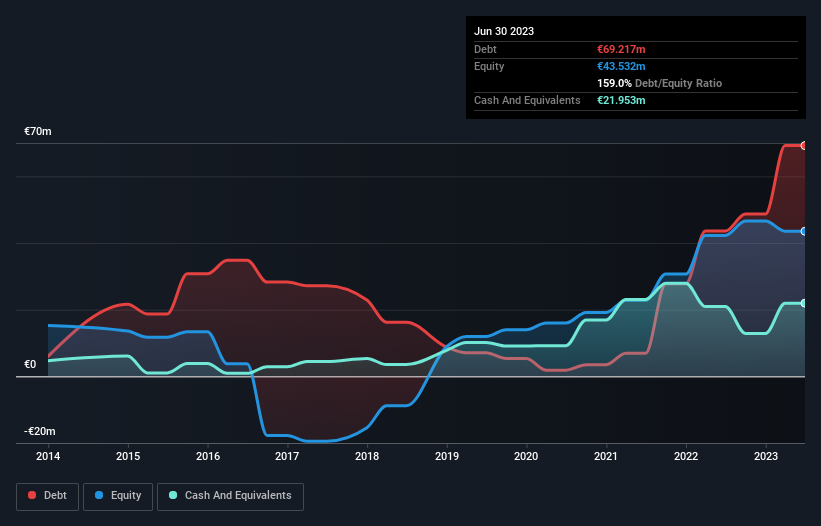Click the 2015 x-axis label
This screenshot has width=821, height=526.
click(128, 456)
